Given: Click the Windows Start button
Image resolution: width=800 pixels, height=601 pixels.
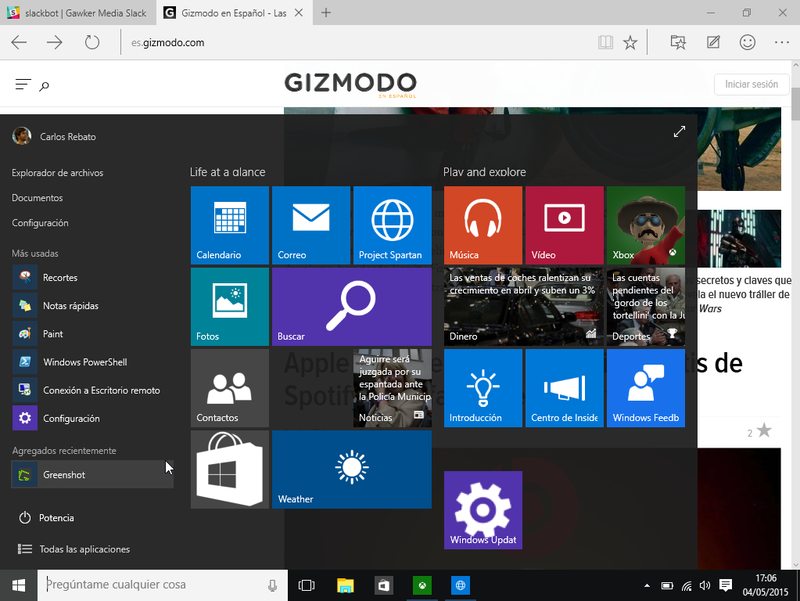Looking at the screenshot, I should (18, 585).
